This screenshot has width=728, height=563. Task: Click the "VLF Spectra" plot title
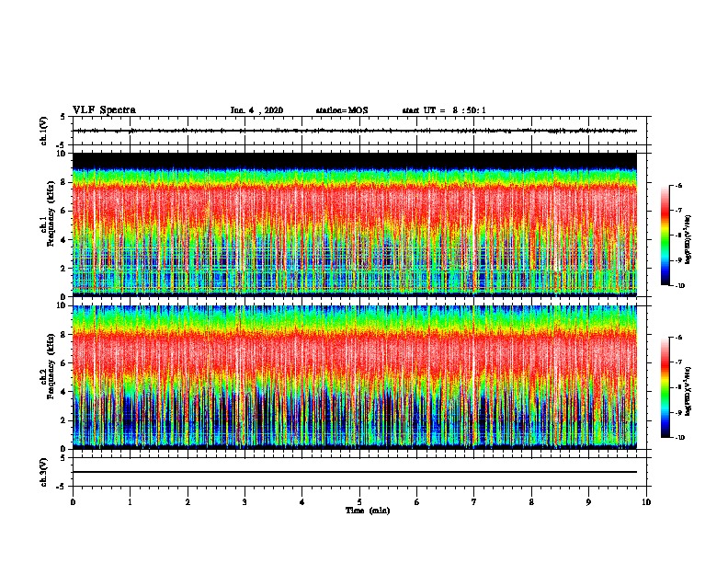pos(104,110)
